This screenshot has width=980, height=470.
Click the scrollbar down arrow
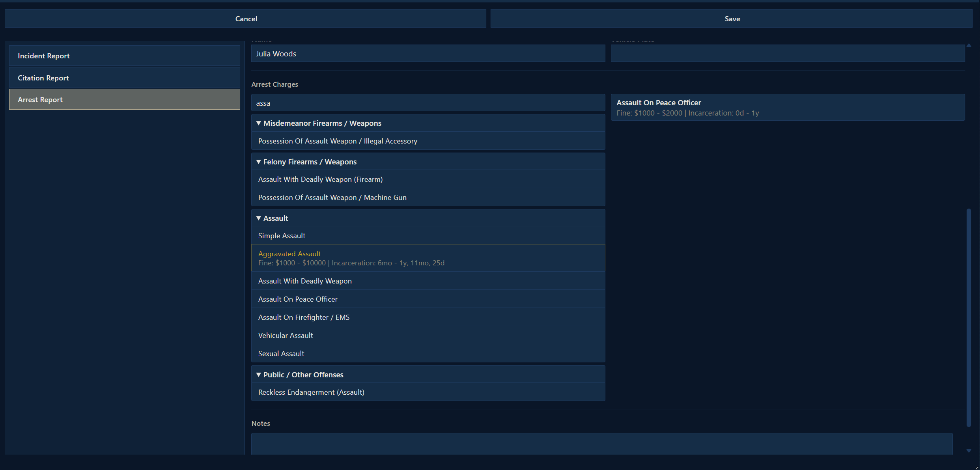969,451
